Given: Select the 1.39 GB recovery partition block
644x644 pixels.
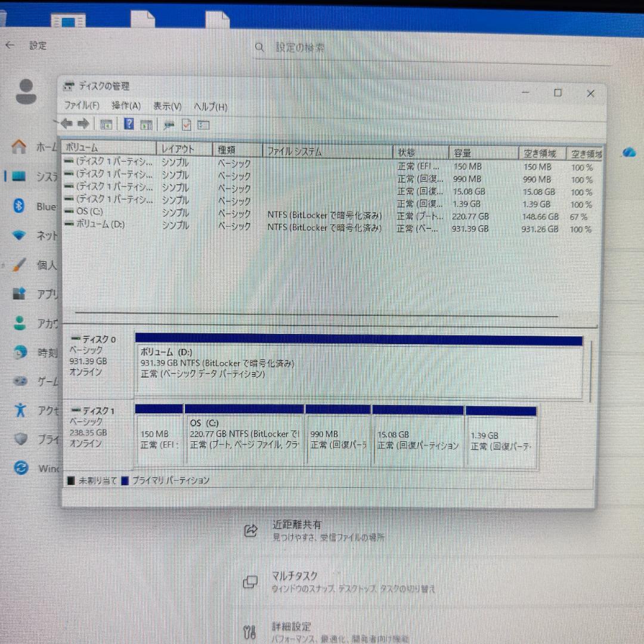Looking at the screenshot, I should click(501, 438).
